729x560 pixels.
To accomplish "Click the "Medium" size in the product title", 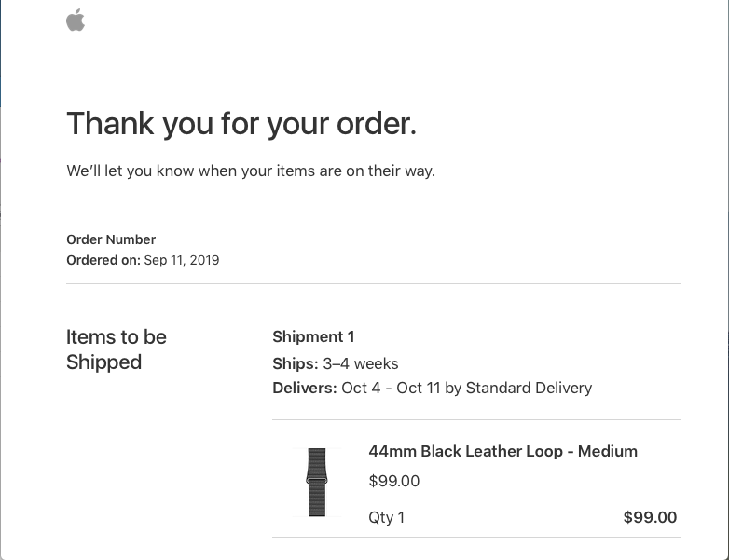I will [x=608, y=451].
